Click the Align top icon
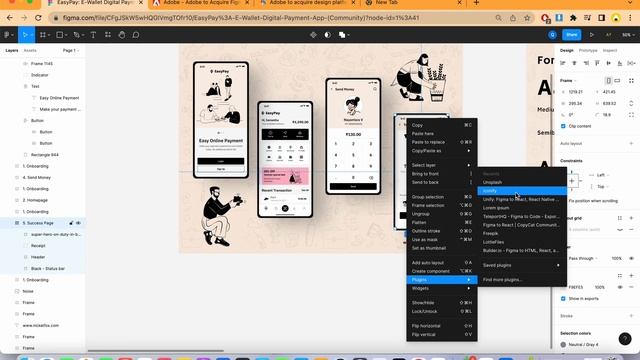640x360 pixels. 597,63
